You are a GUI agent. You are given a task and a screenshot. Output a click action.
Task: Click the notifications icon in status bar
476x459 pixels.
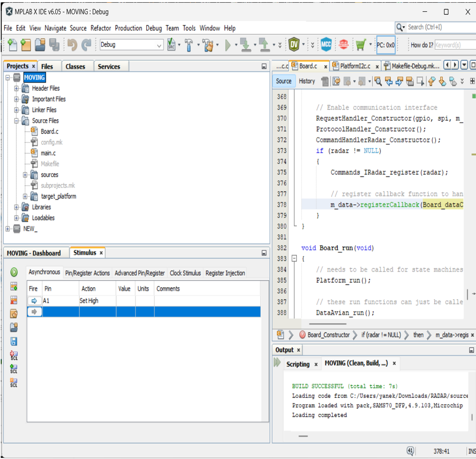pyautogui.click(x=410, y=451)
